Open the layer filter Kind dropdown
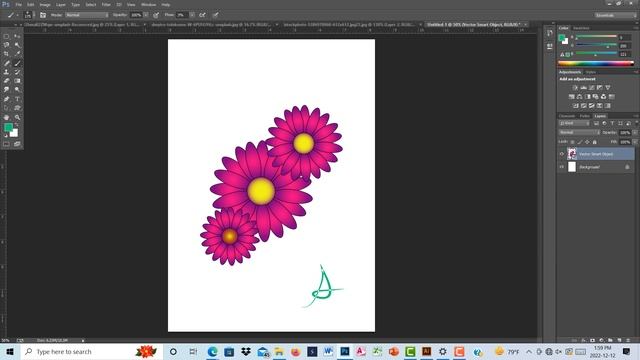The image size is (640, 360). (574, 123)
